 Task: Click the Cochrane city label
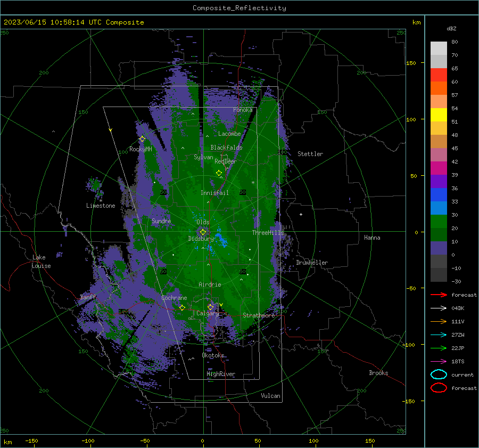click(174, 298)
